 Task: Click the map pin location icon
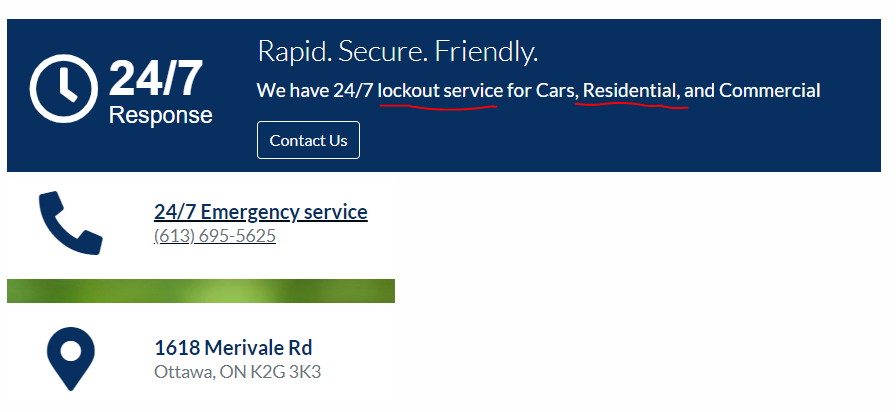(71, 359)
